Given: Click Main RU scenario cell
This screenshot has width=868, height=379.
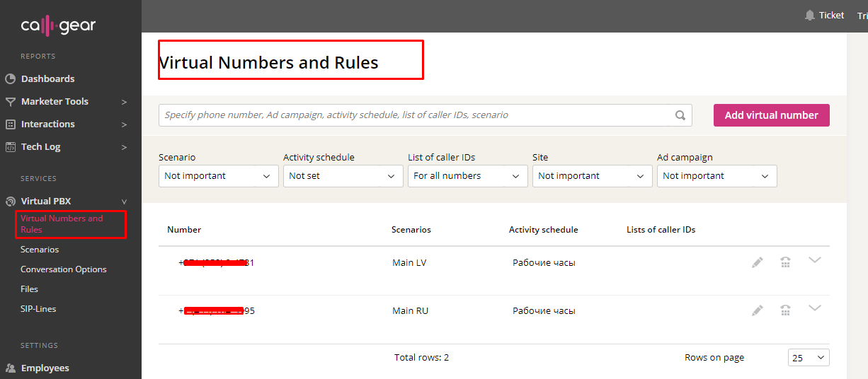Looking at the screenshot, I should tap(410, 311).
